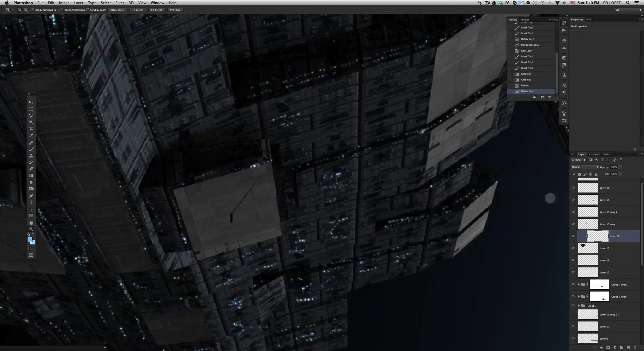Screen dimensions: 644x351
Task: Select the Hand tool
Action: pos(31,222)
